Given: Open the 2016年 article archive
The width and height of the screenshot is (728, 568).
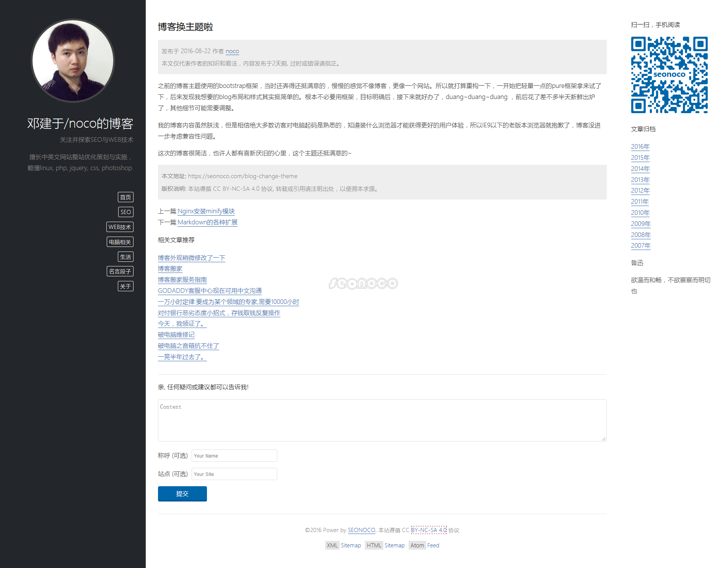Looking at the screenshot, I should click(x=640, y=147).
